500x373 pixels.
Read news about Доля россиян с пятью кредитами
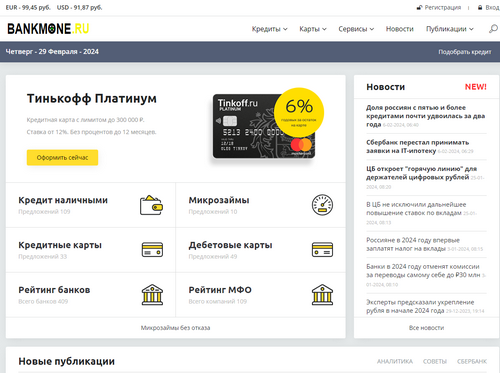click(x=425, y=116)
